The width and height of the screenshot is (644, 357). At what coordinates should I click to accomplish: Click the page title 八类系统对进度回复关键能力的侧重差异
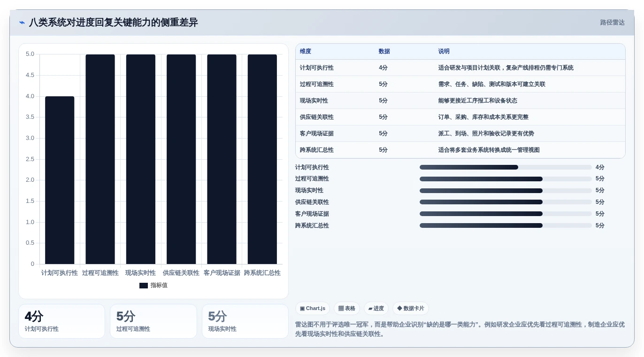click(114, 23)
